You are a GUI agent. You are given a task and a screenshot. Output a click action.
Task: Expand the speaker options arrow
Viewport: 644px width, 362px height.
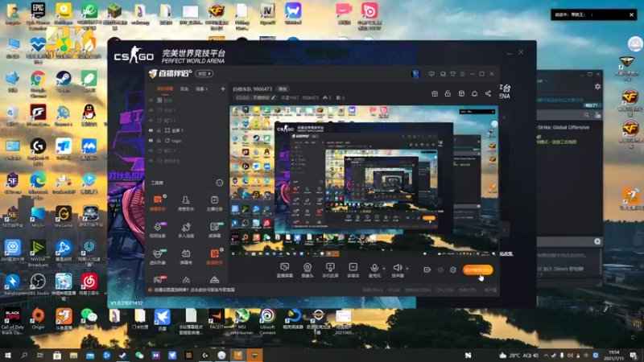point(407,269)
